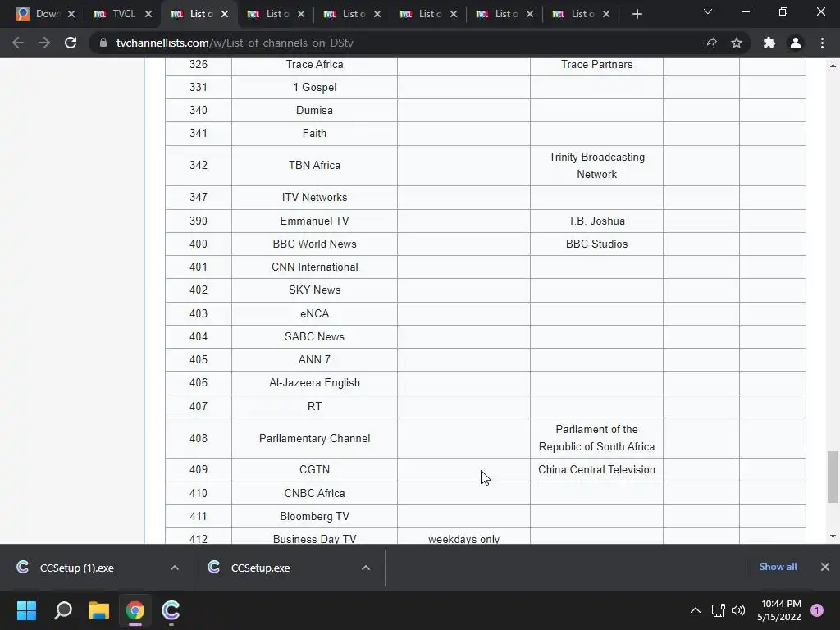840x630 pixels.
Task: Open the Extensions puzzle icon
Action: click(769, 43)
